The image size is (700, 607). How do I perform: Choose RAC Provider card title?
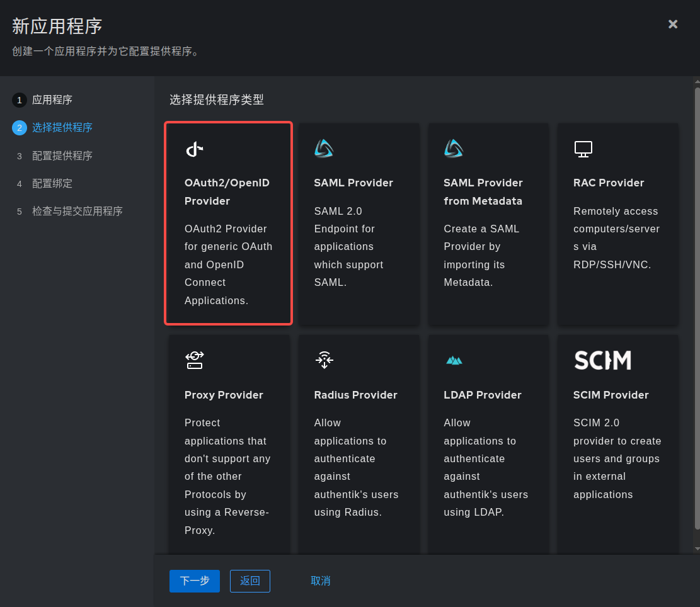point(609,183)
